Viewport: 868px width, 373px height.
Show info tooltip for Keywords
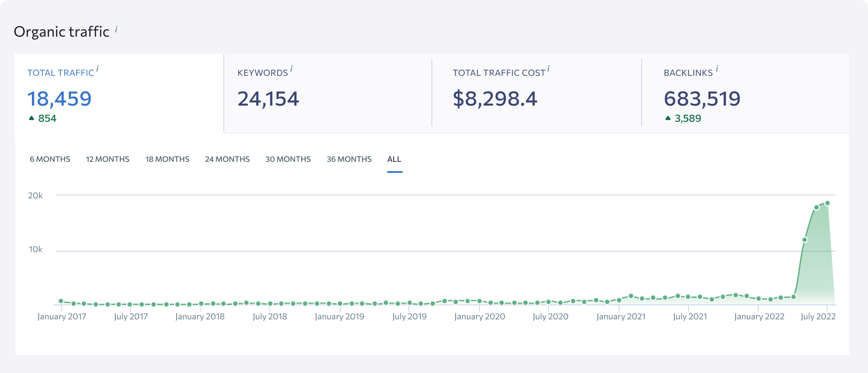291,68
